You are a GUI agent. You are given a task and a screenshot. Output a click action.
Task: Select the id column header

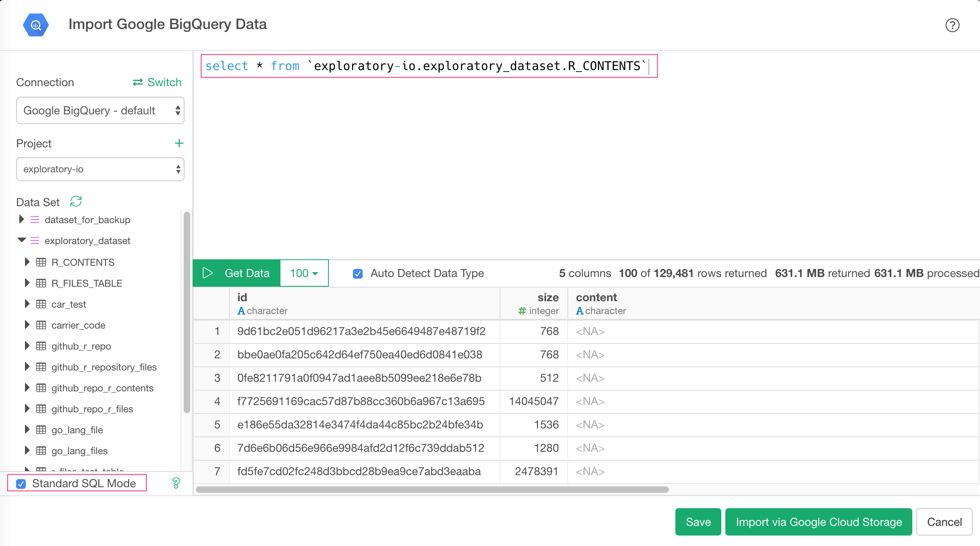click(365, 304)
